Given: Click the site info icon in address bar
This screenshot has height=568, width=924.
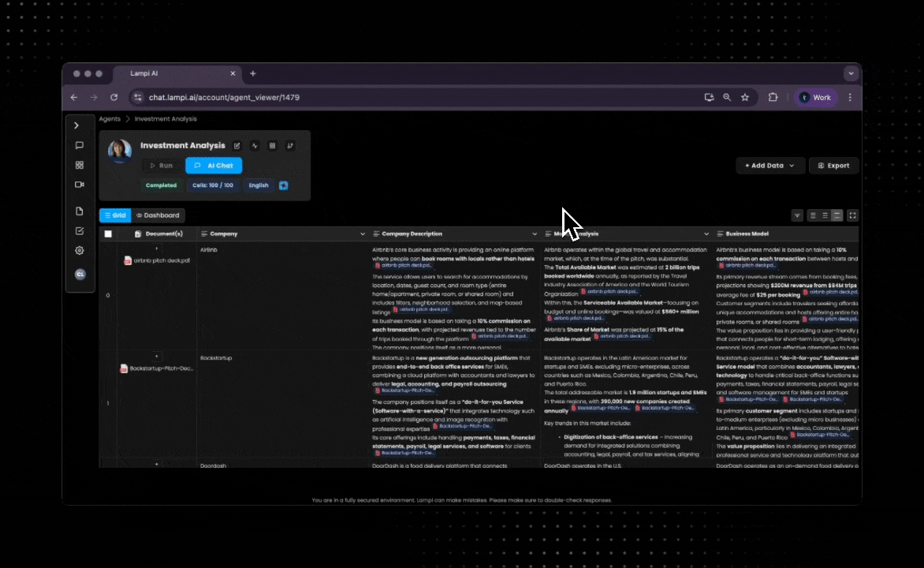Looking at the screenshot, I should pyautogui.click(x=137, y=97).
